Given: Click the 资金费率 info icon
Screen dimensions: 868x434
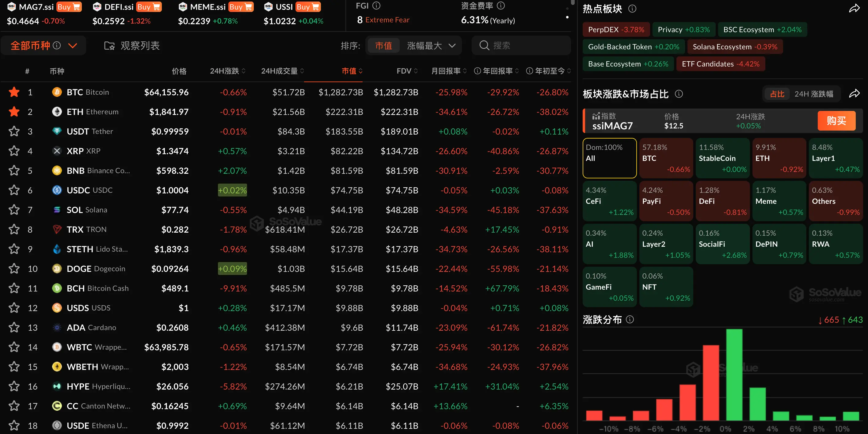Looking at the screenshot, I should [x=501, y=6].
